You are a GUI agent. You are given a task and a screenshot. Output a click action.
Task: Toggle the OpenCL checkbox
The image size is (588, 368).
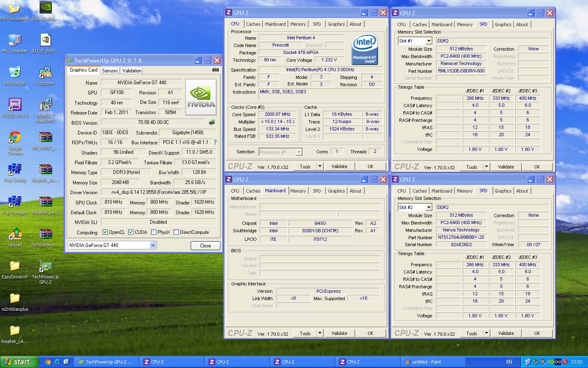(105, 232)
